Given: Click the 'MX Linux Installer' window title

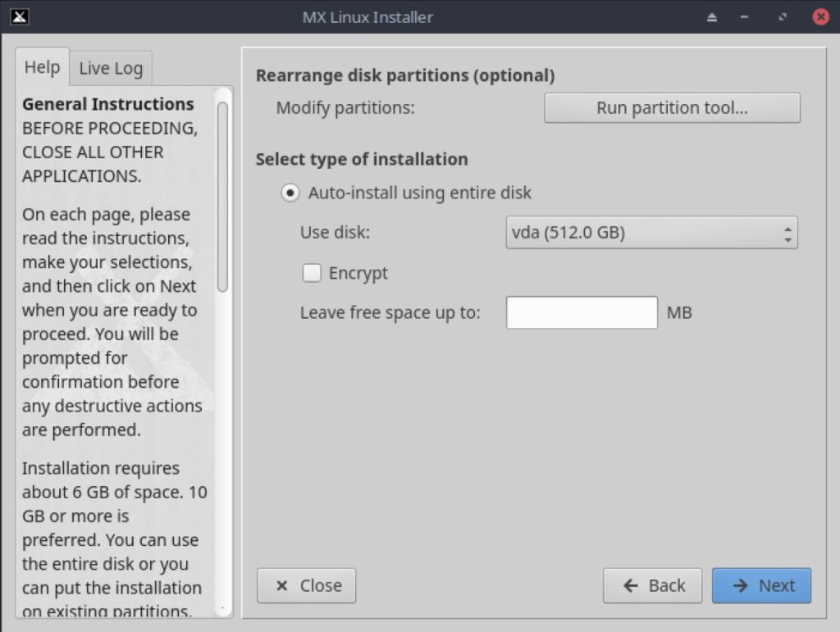Looking at the screenshot, I should (367, 17).
